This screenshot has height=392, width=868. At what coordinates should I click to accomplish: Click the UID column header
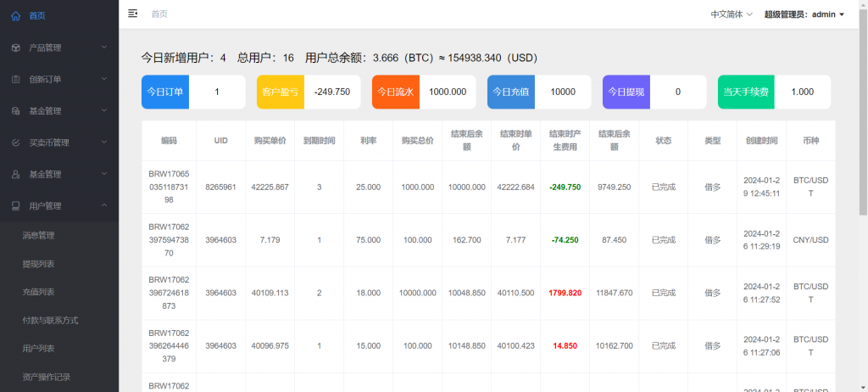221,141
